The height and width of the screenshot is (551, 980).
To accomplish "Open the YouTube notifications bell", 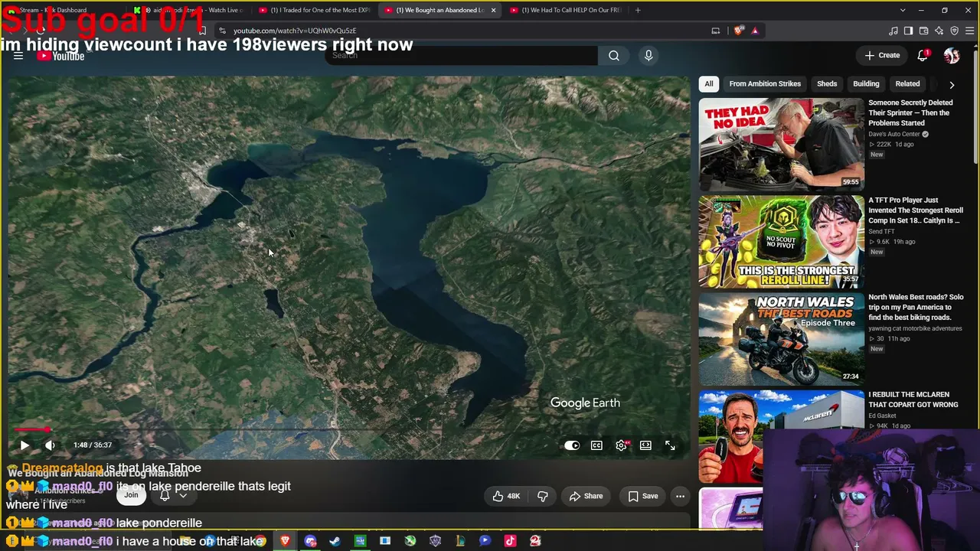I will 923,55.
